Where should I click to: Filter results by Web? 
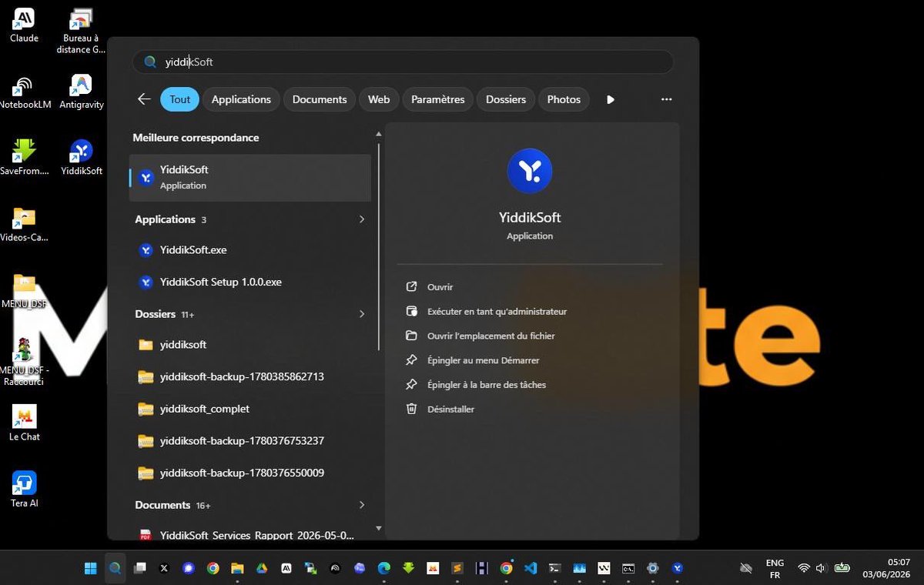[379, 99]
